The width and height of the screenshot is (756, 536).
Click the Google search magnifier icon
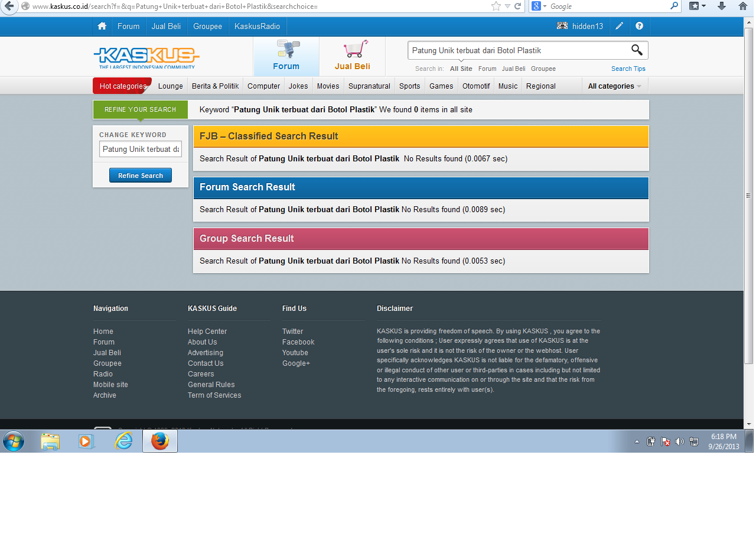[674, 6]
